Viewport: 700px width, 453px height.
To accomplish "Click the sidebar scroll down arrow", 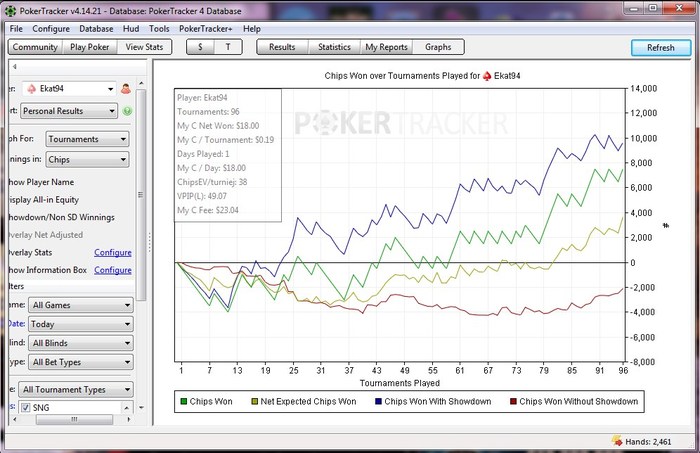I will (x=141, y=407).
